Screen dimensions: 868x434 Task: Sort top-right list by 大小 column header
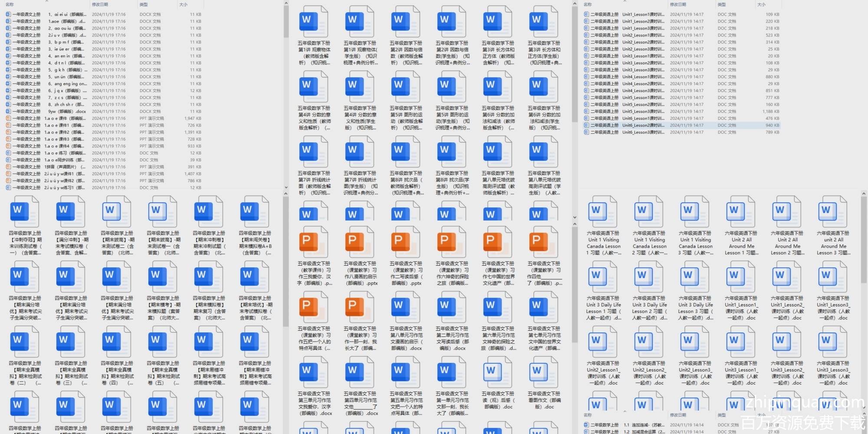(x=761, y=4)
